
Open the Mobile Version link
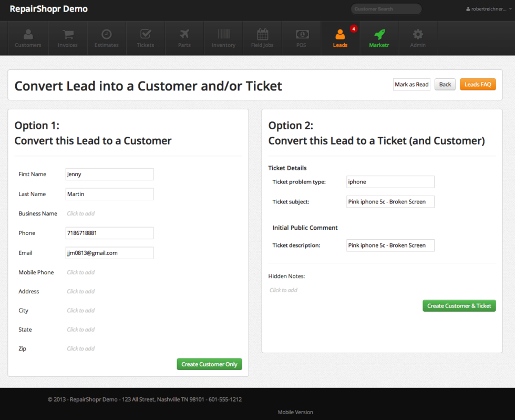pyautogui.click(x=295, y=412)
